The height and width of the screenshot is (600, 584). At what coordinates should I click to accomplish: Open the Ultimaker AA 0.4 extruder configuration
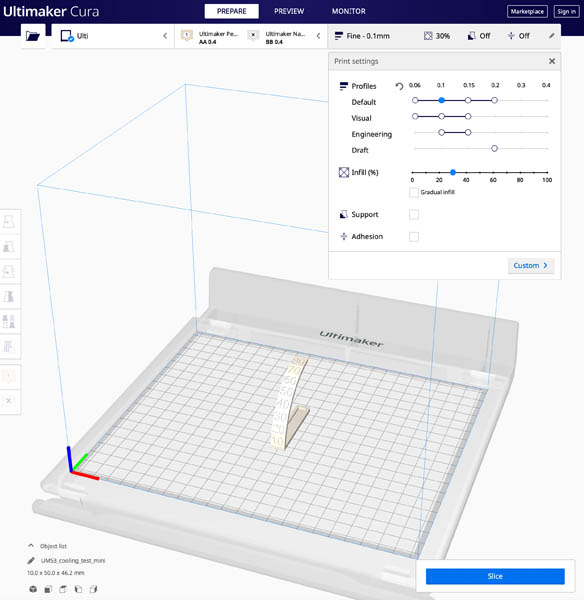tap(210, 38)
